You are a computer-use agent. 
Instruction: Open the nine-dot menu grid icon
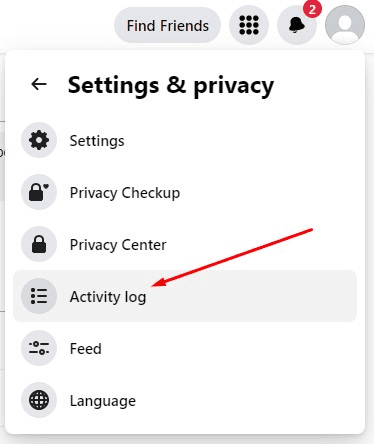pyautogui.click(x=249, y=25)
